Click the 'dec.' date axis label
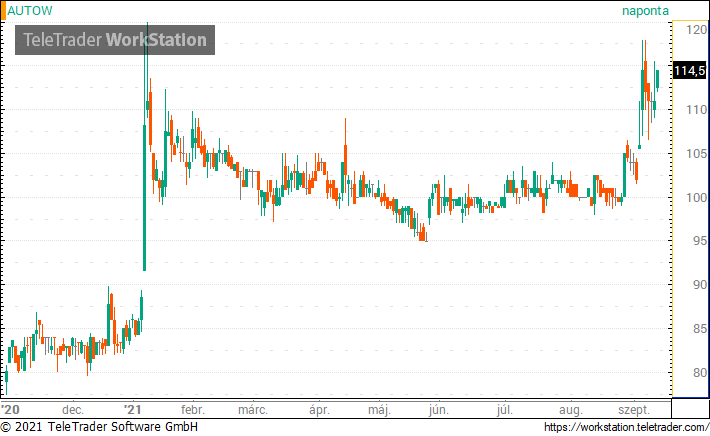The width and height of the screenshot is (710, 436). [73, 410]
